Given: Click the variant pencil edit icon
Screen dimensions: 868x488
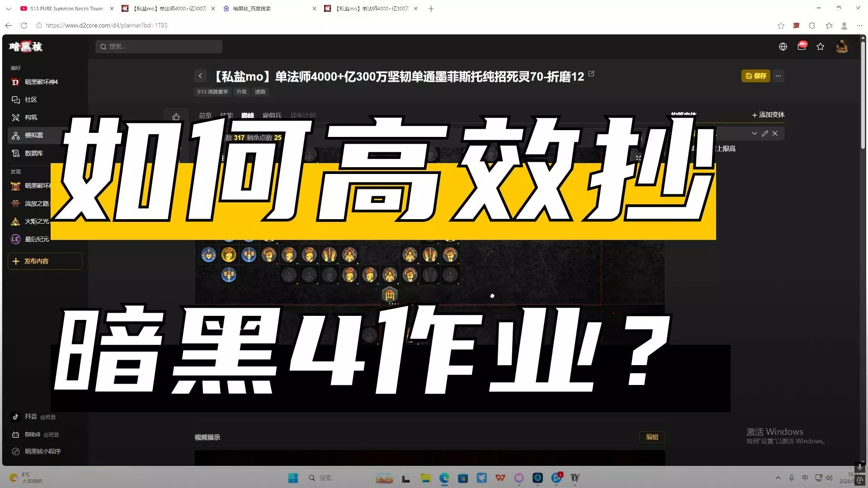Looking at the screenshot, I should [x=765, y=133].
